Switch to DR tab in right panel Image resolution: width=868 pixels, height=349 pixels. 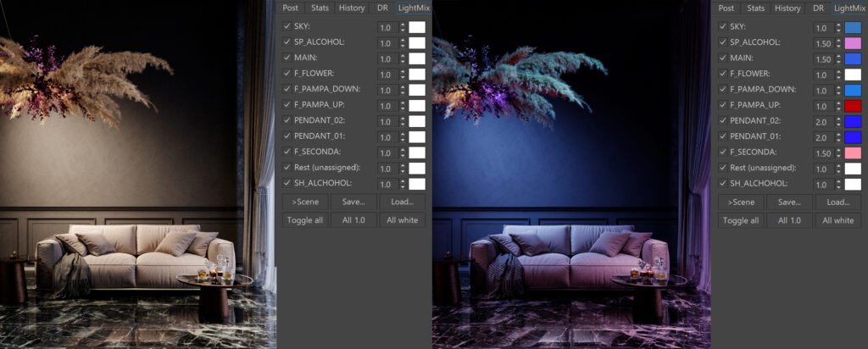tap(819, 8)
